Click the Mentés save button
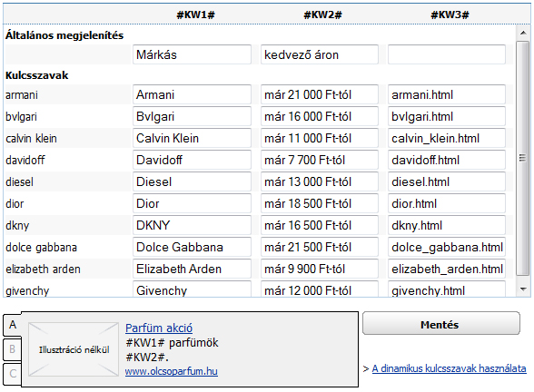Screen dimensions: 534x392 pos(441,324)
